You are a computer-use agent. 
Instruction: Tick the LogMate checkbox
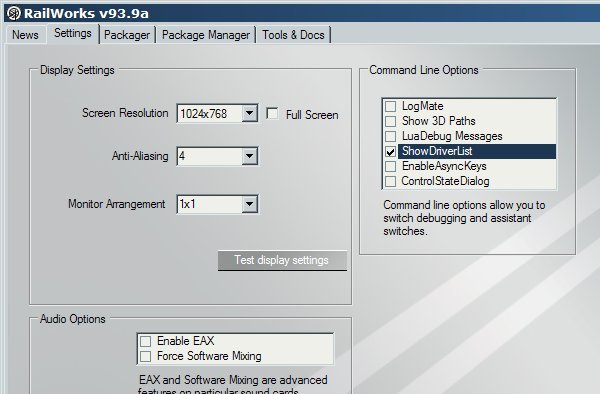click(390, 106)
